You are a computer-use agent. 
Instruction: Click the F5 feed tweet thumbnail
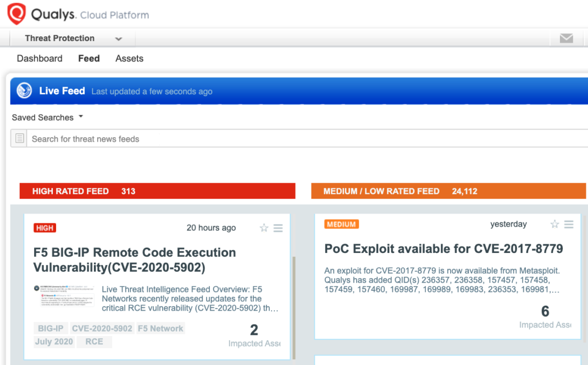point(64,296)
